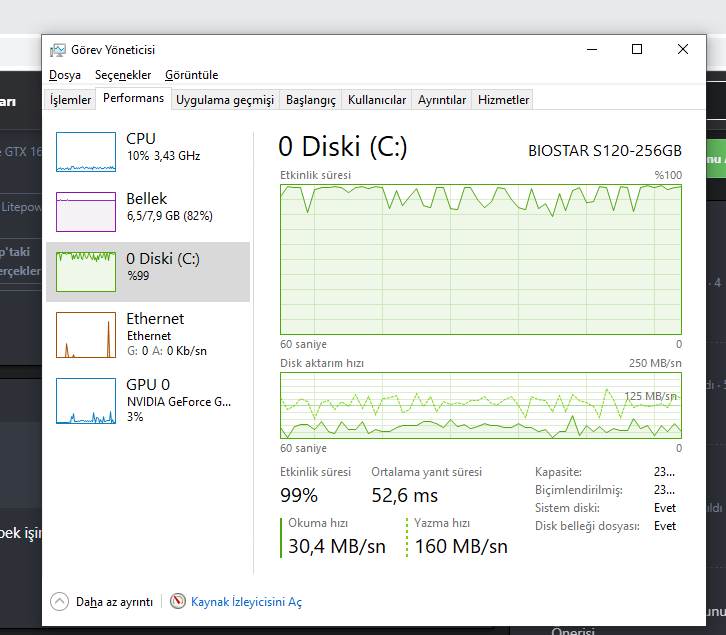The width and height of the screenshot is (726, 635).
Task: Switch to the İşlemler tab
Action: [71, 100]
